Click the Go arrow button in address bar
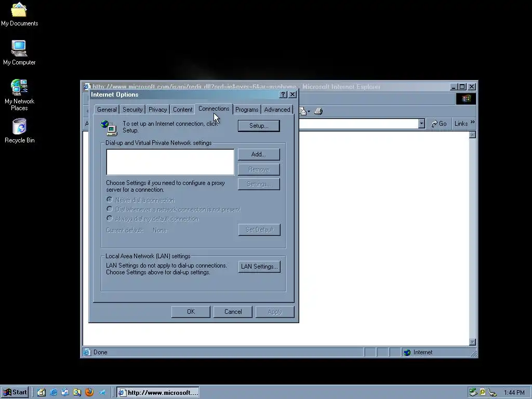Viewport: 532px width, 399px height. [x=438, y=124]
